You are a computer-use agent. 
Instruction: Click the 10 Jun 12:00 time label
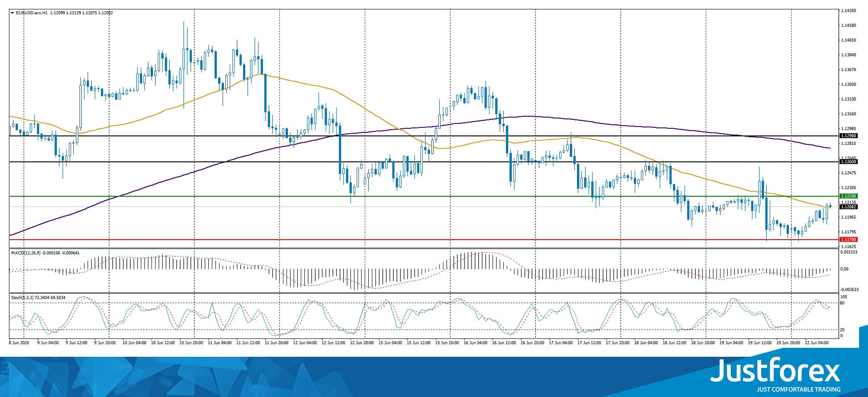tap(163, 343)
